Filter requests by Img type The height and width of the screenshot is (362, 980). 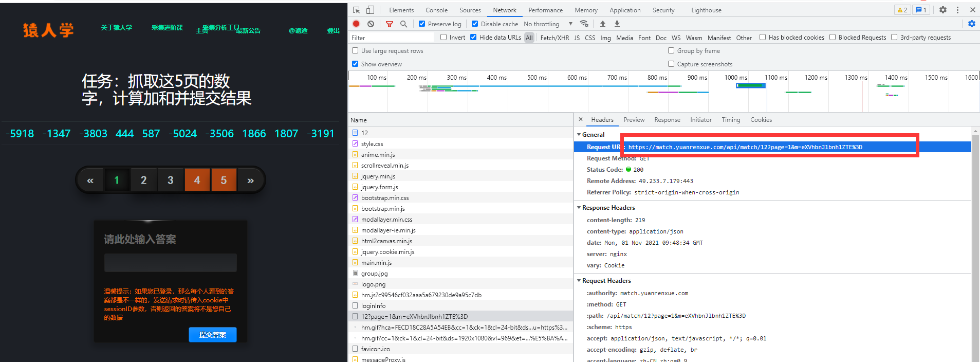pyautogui.click(x=605, y=38)
